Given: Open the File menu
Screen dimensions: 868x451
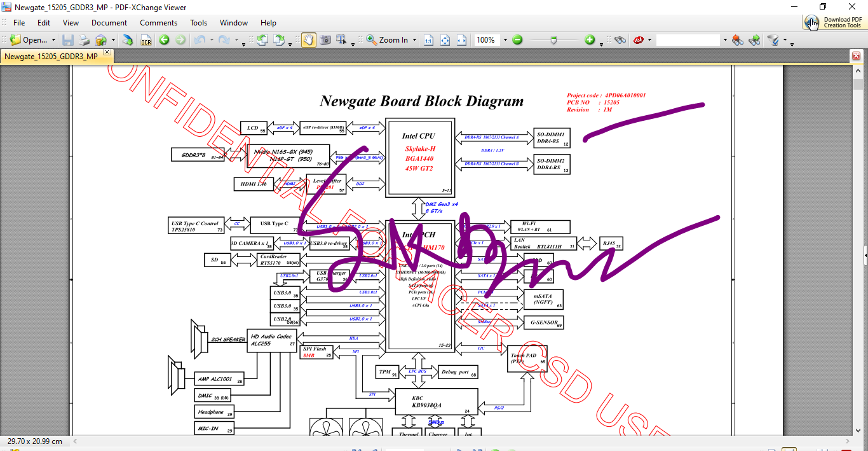Looking at the screenshot, I should 19,22.
